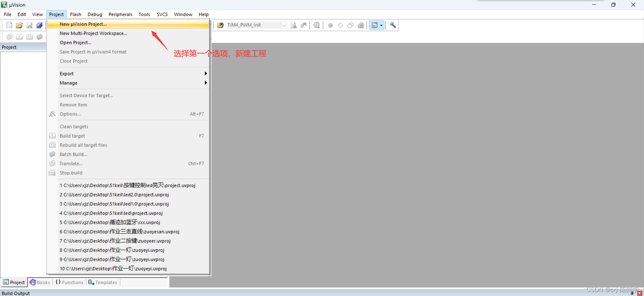
Task: Open dropdown arrow beside Window layout icon
Action: click(x=381, y=25)
